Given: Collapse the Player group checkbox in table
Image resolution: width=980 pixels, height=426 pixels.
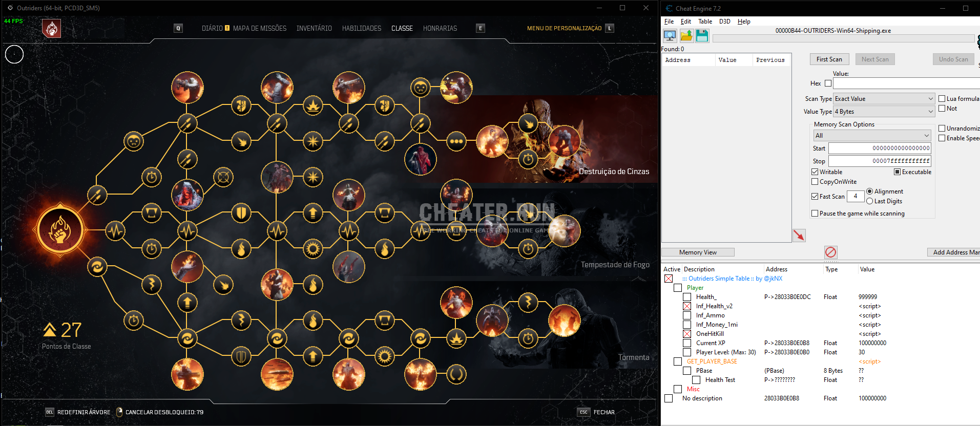Looking at the screenshot, I should [x=678, y=288].
